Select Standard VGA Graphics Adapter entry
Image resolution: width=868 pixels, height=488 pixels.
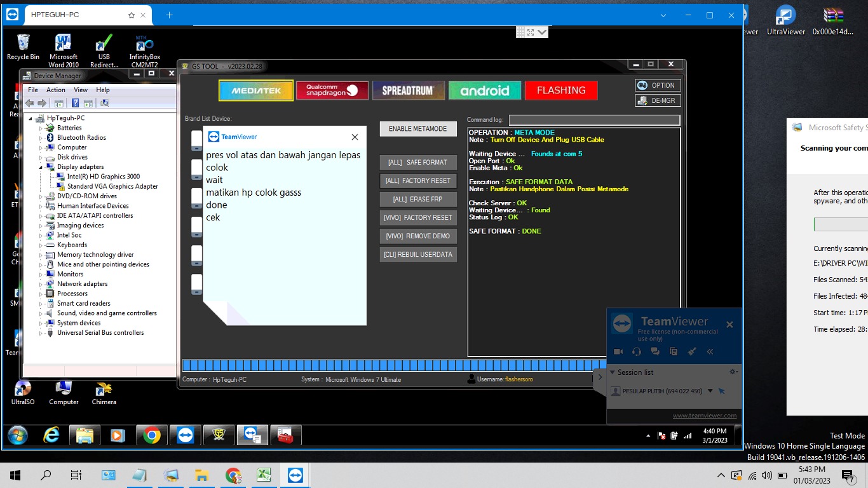click(x=112, y=186)
